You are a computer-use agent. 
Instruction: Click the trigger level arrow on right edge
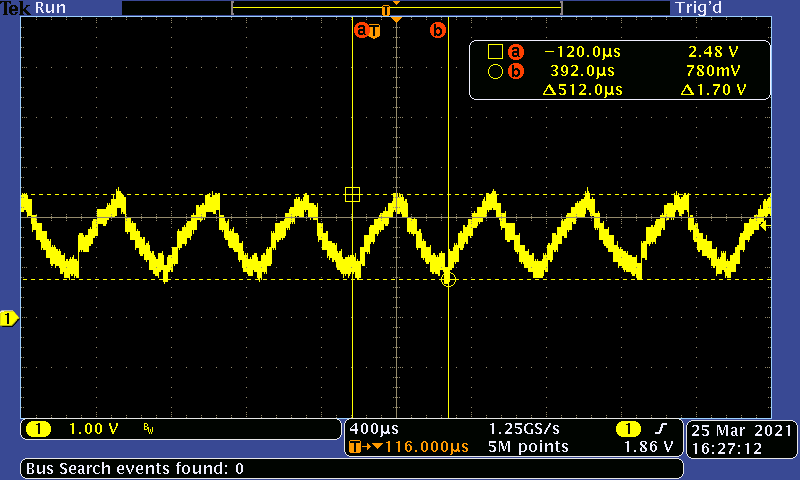766,226
